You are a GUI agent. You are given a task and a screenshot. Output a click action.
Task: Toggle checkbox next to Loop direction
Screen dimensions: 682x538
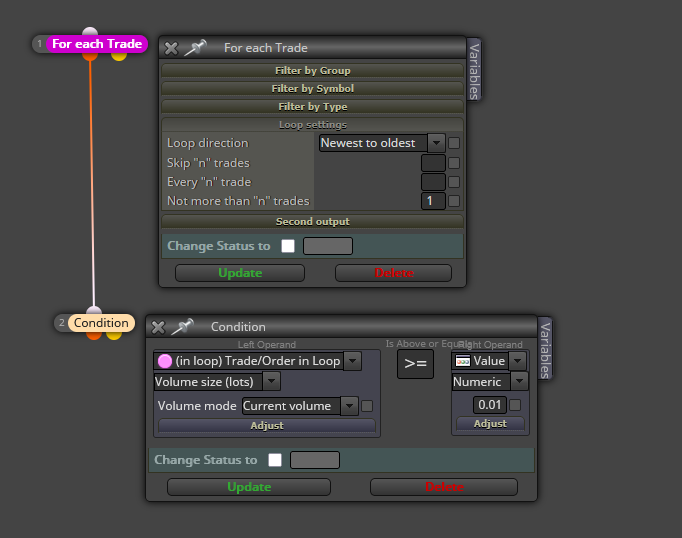click(454, 143)
